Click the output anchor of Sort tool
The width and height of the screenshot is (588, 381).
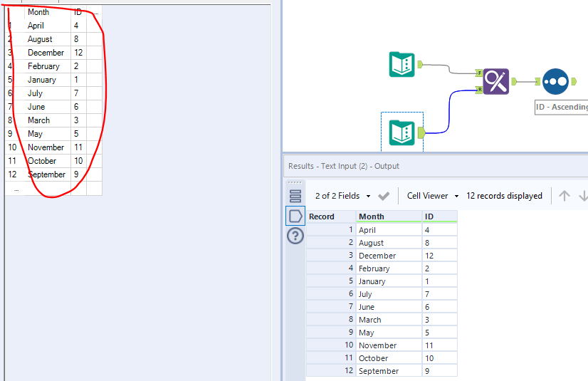point(574,81)
